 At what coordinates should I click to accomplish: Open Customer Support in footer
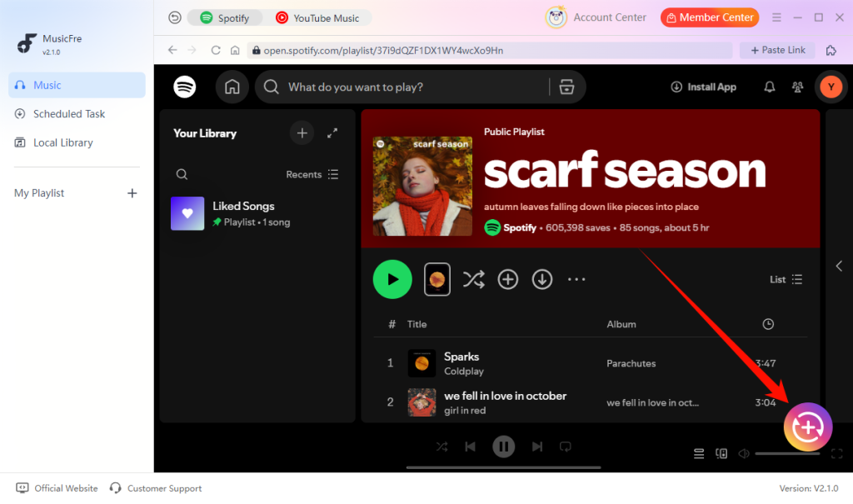[x=156, y=488]
